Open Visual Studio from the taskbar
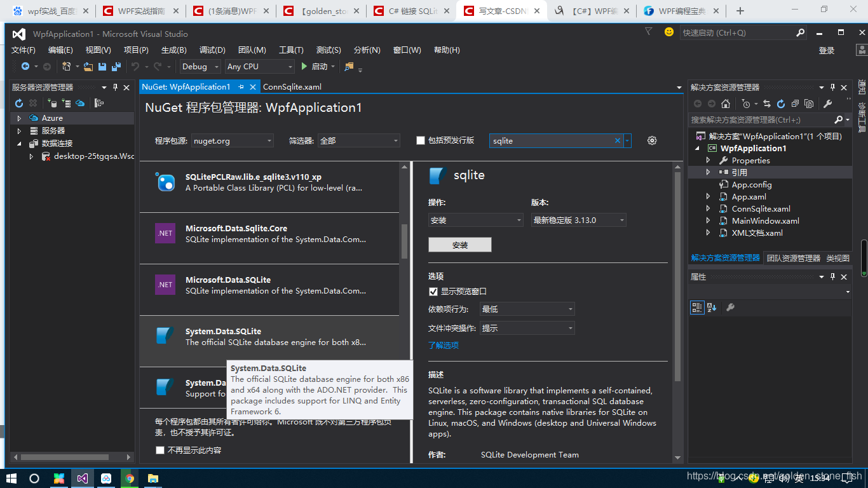The image size is (868, 488). pos(82,478)
